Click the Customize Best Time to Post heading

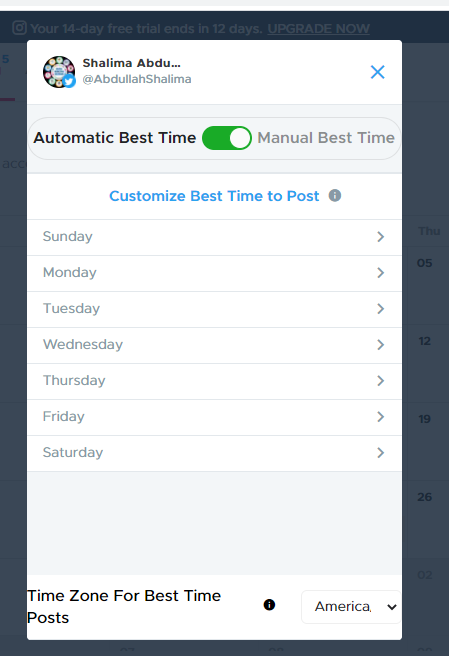214,196
